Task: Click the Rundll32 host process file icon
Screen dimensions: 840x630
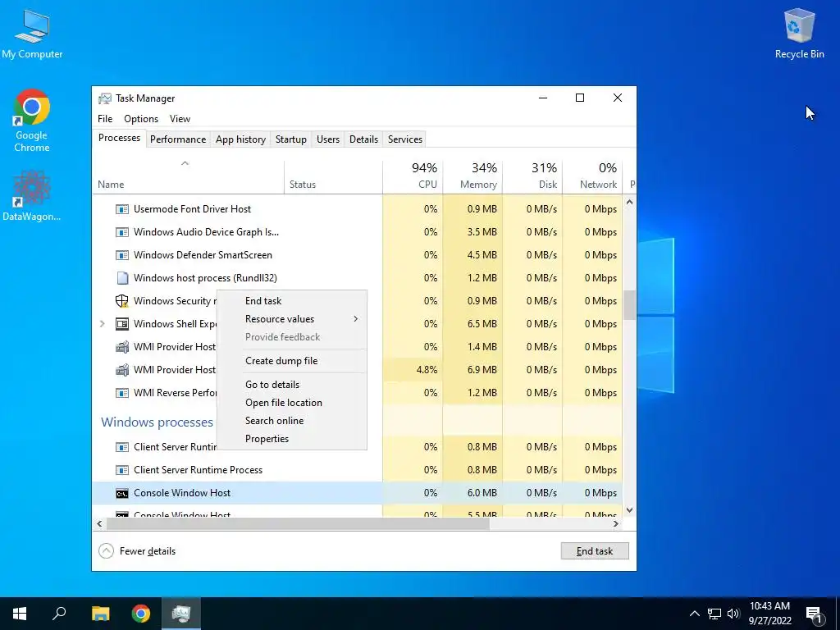Action: tap(122, 278)
